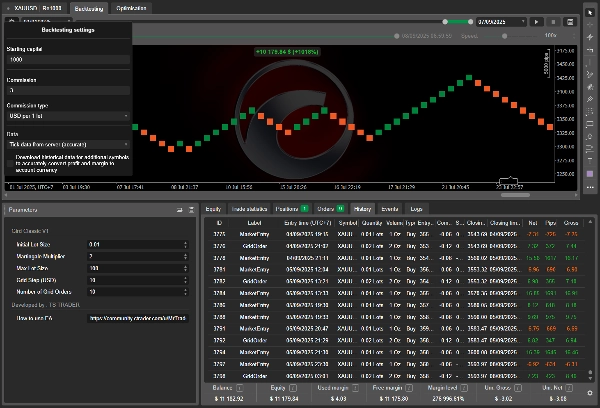This screenshot has height=408, width=600.
Task: Open the Commission type dropdown
Action: (x=68, y=117)
